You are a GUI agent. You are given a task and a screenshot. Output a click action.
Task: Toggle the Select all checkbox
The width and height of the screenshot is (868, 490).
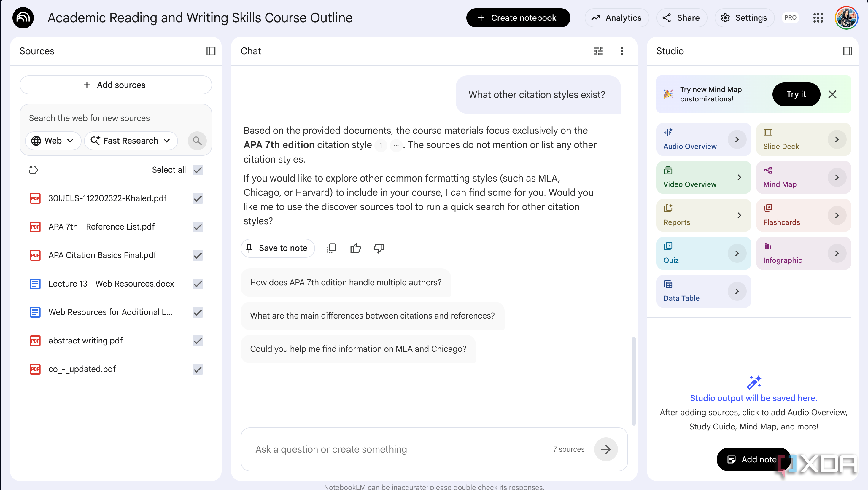pyautogui.click(x=198, y=169)
